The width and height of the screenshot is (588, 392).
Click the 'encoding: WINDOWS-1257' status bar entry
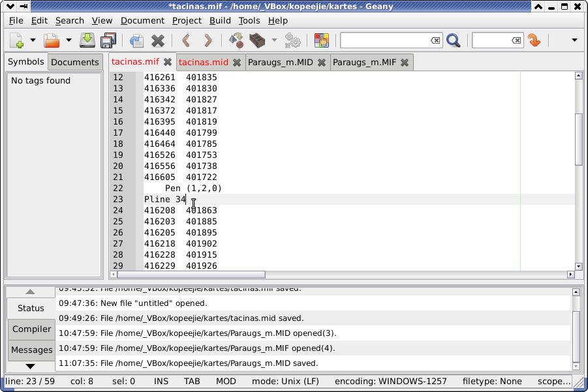tap(391, 382)
